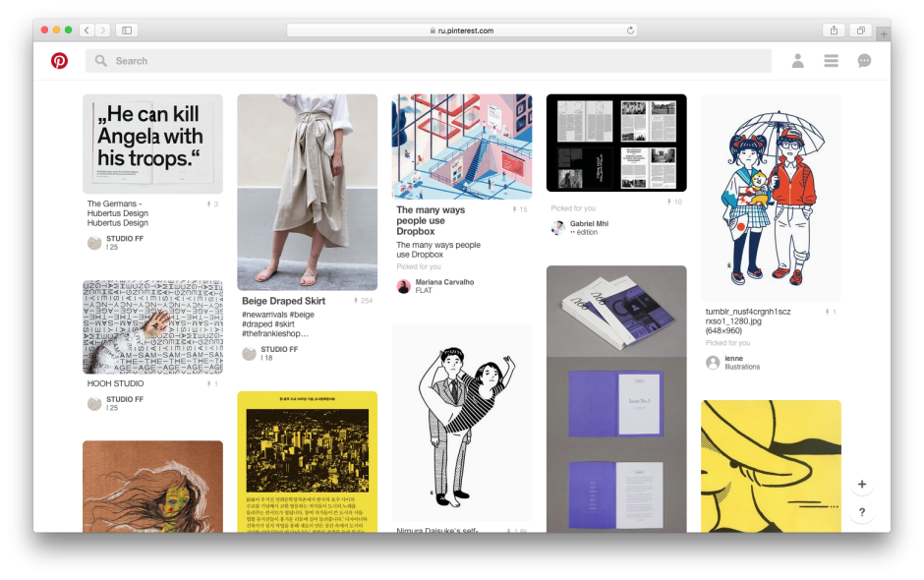This screenshot has height=580, width=924.
Task: Show all tabs button in Safari
Action: pyautogui.click(x=861, y=30)
